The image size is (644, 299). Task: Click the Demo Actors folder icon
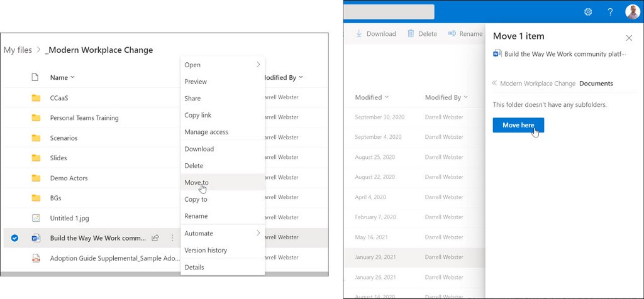pos(36,178)
